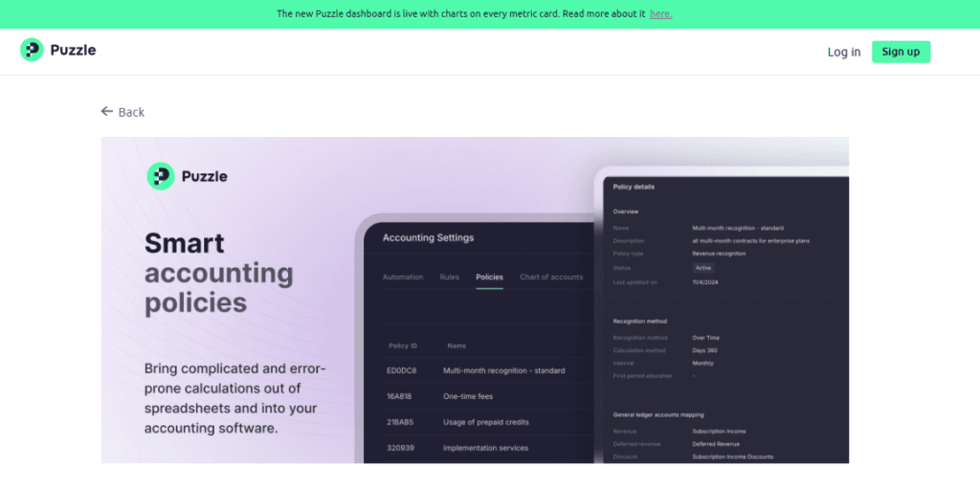This screenshot has width=980, height=489.
Task: Click the Overview section heading
Action: tap(626, 211)
